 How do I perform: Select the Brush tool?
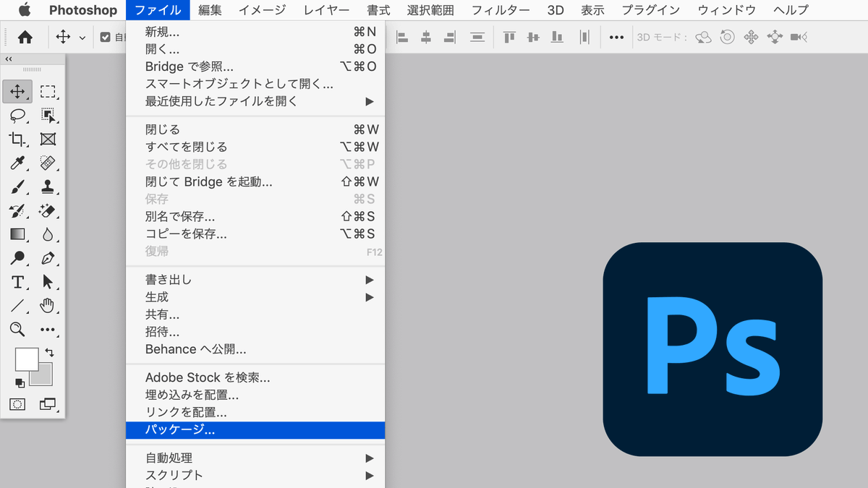pos(17,187)
